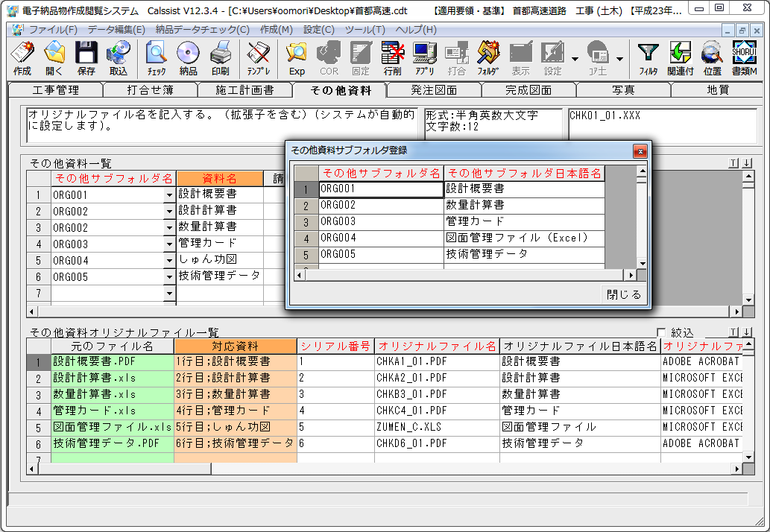Viewport: 770px width, 532px height.
Task: Click the 開く open-file toolbar icon
Action: coord(54,58)
